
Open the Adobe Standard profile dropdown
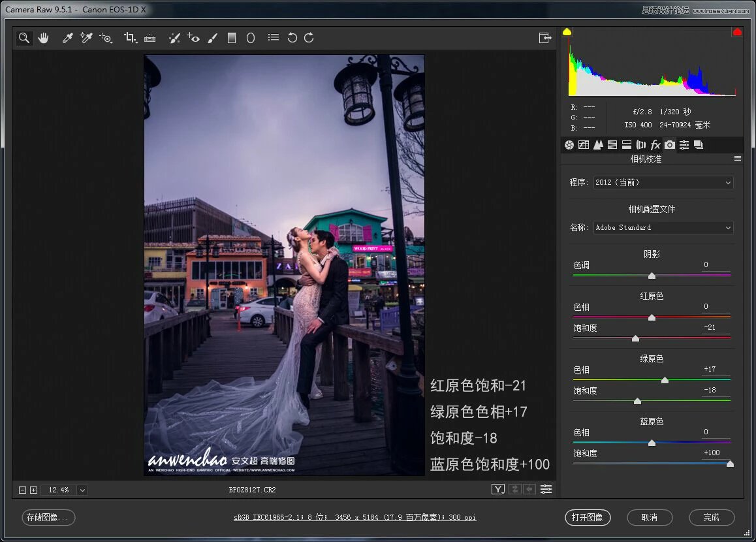663,228
